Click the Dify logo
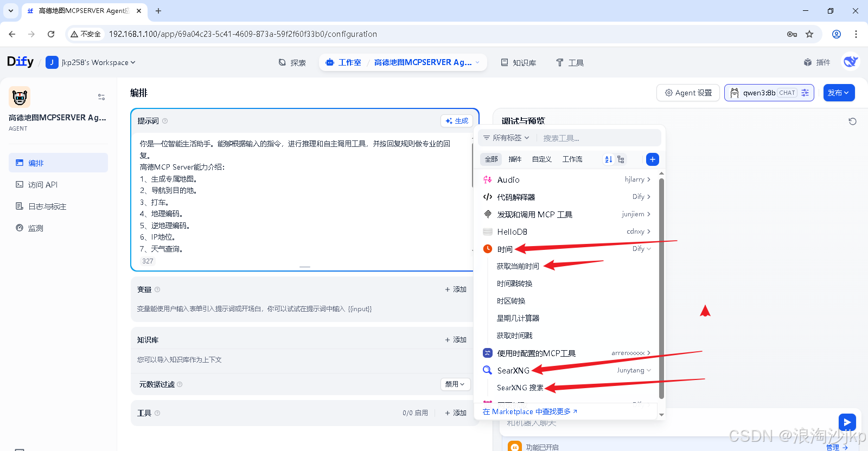 20,62
